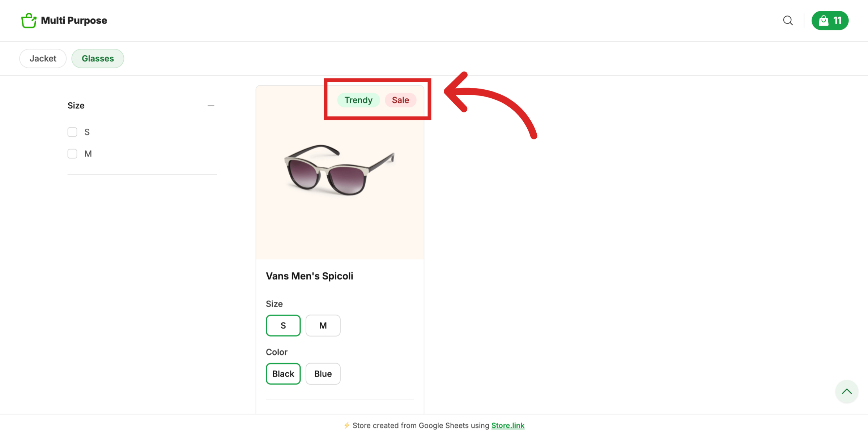Switch to the Jacket category chip
Viewport: 868px width, 436px height.
tap(43, 58)
